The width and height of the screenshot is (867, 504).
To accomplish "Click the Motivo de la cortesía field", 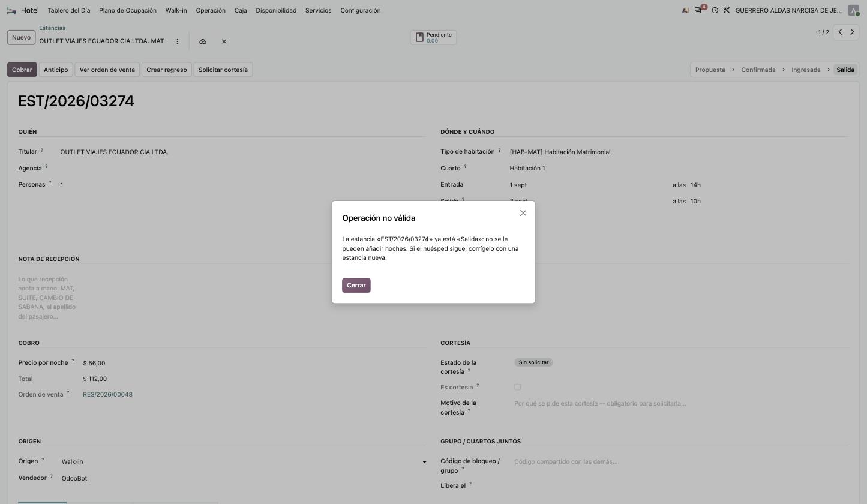I will tap(681, 404).
